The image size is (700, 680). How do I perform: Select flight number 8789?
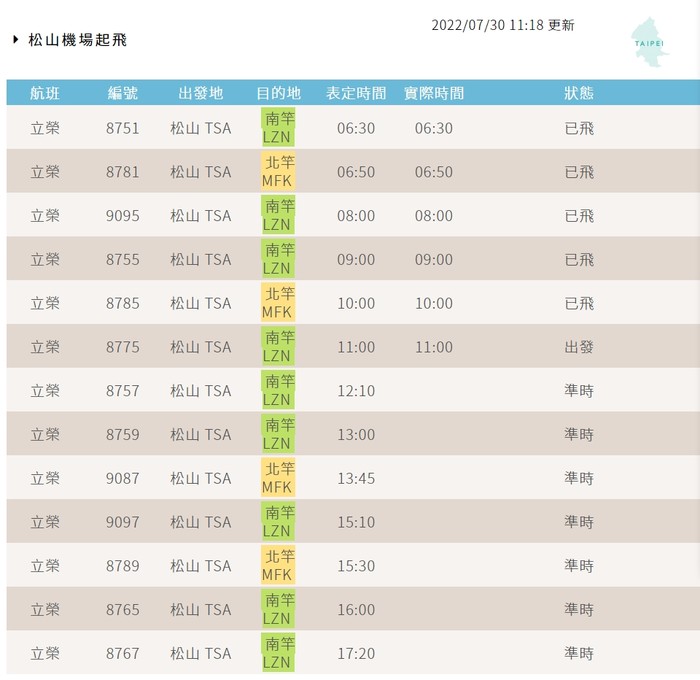(123, 566)
